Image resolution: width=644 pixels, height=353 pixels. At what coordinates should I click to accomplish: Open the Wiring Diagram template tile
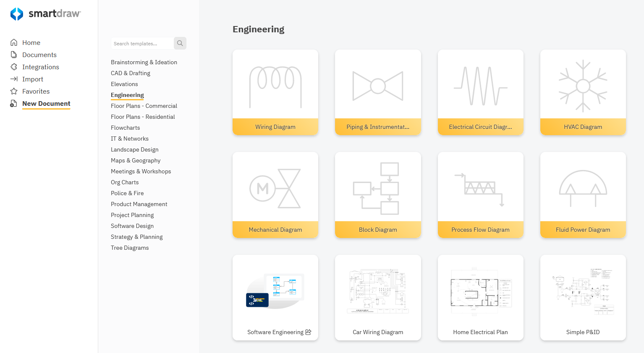275,92
